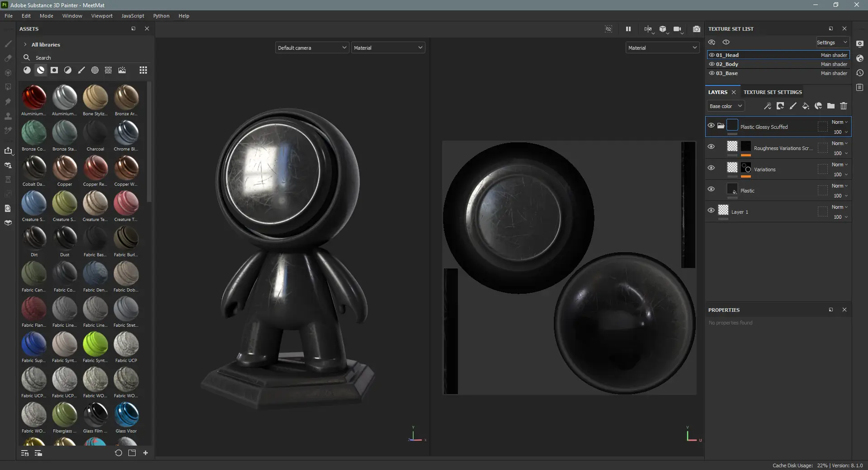Hide the Plastic layer
Screen dimensions: 868x470
(711, 189)
